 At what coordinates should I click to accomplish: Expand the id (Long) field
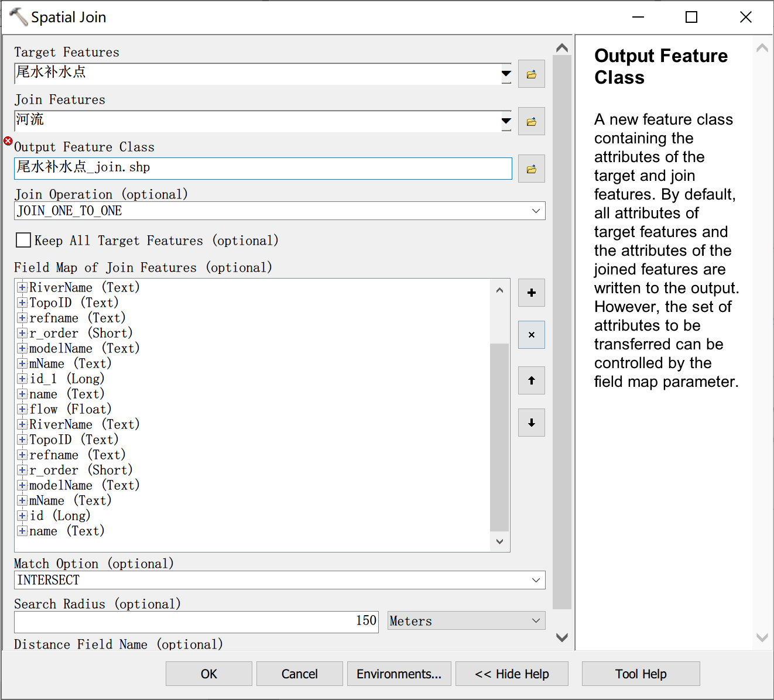point(22,516)
